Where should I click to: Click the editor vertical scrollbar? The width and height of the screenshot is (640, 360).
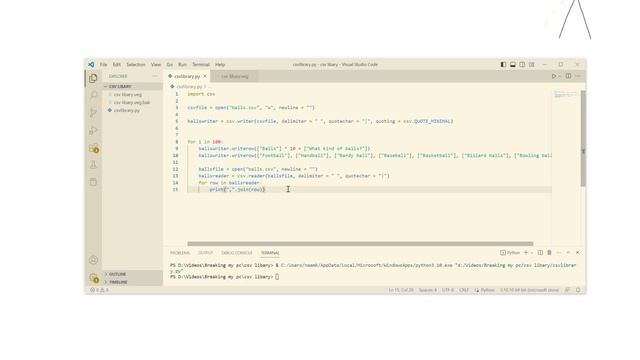pos(583,139)
